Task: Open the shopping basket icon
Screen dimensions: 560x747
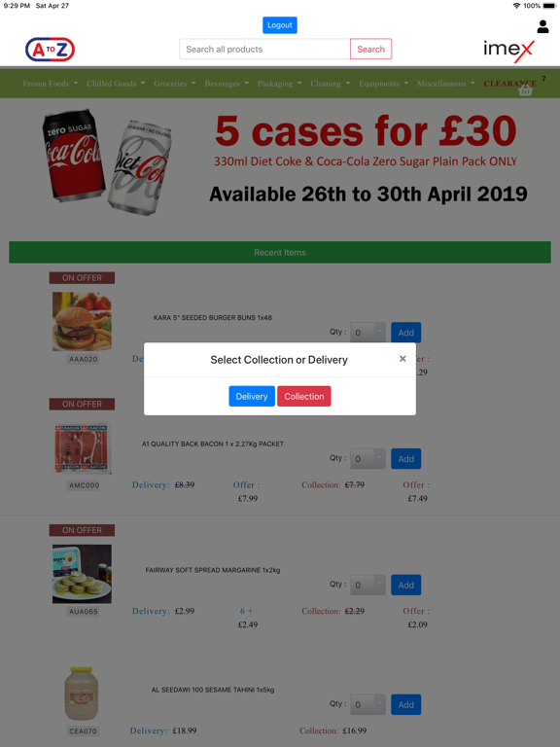Action: [525, 90]
